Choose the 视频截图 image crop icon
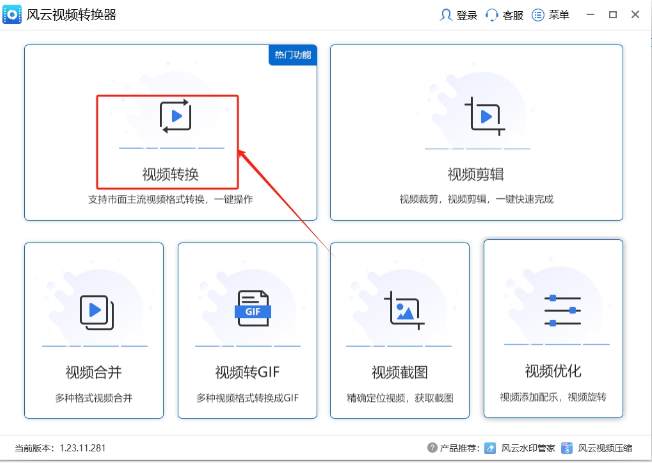 click(x=404, y=310)
